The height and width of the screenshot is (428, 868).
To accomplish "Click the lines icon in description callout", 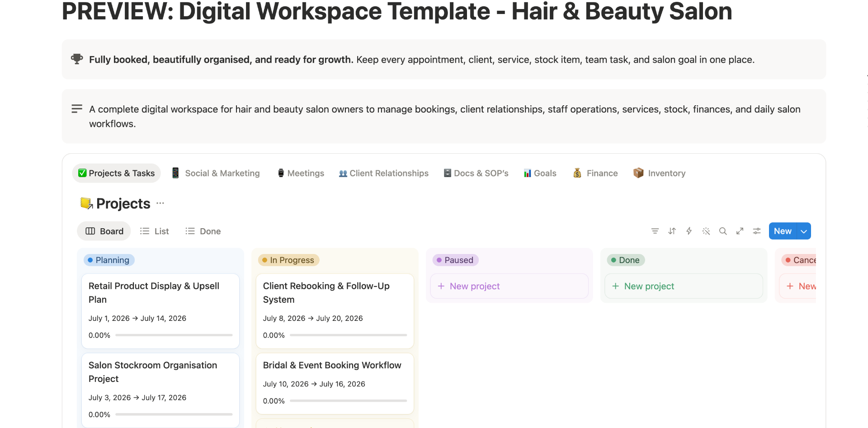I will pos(77,109).
